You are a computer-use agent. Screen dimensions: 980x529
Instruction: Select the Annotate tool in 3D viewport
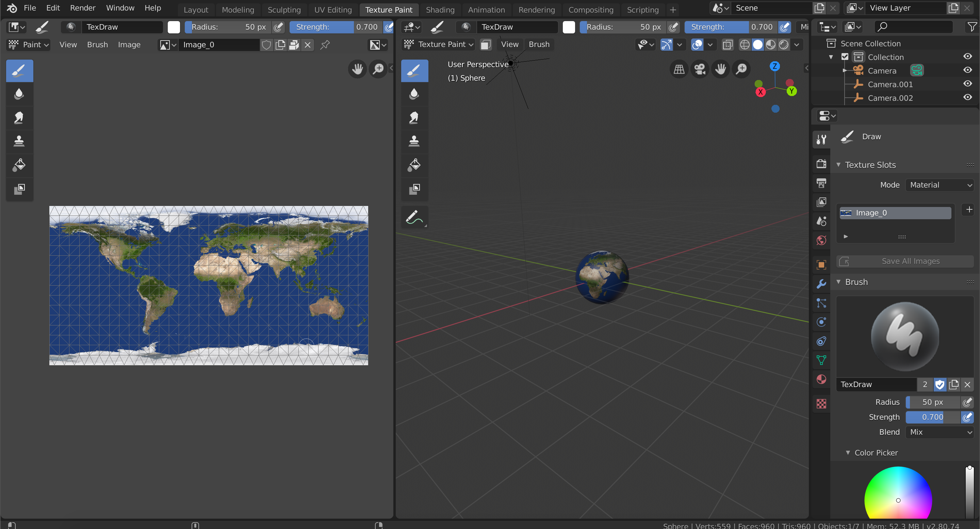click(x=414, y=217)
